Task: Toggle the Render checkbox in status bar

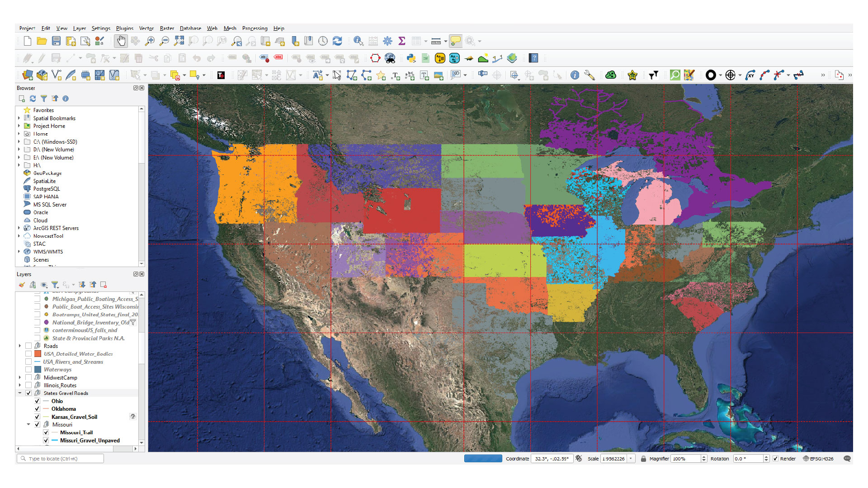Action: (x=775, y=459)
